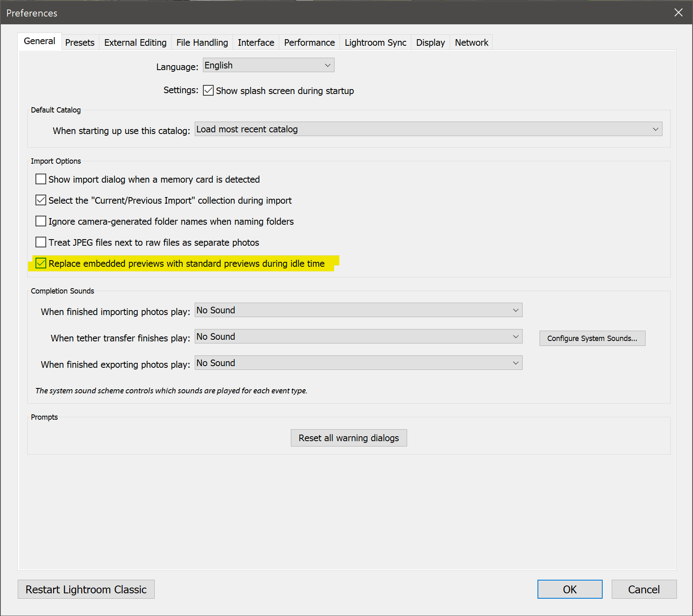Click Configure System Sounds
The height and width of the screenshot is (616, 693).
(x=592, y=338)
